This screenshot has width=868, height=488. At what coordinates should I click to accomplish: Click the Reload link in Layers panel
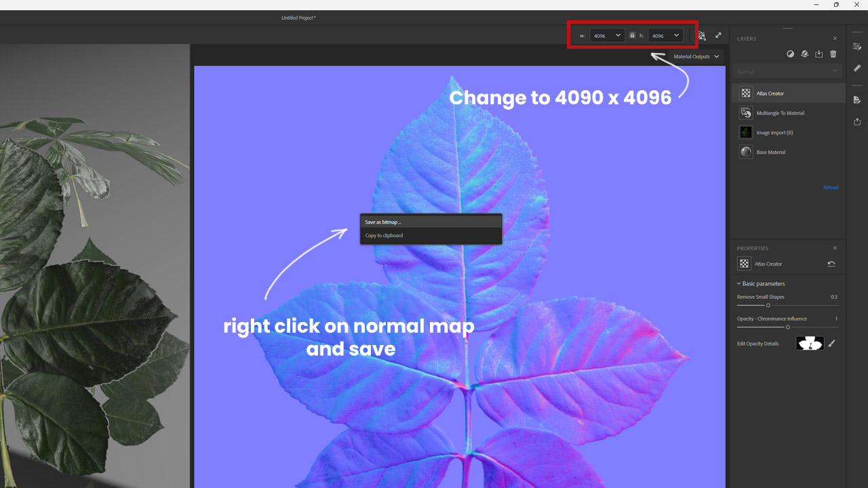click(830, 188)
